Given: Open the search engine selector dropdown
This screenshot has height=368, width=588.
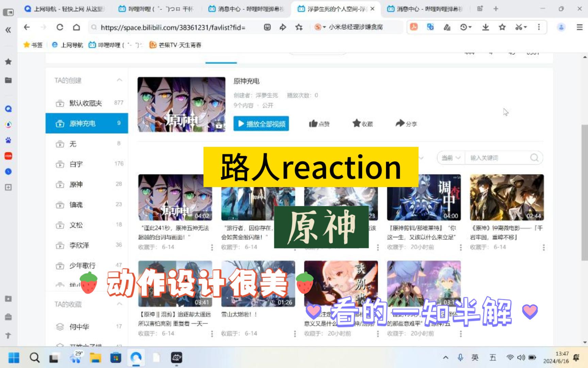Looking at the screenshot, I should pyautogui.click(x=320, y=27).
